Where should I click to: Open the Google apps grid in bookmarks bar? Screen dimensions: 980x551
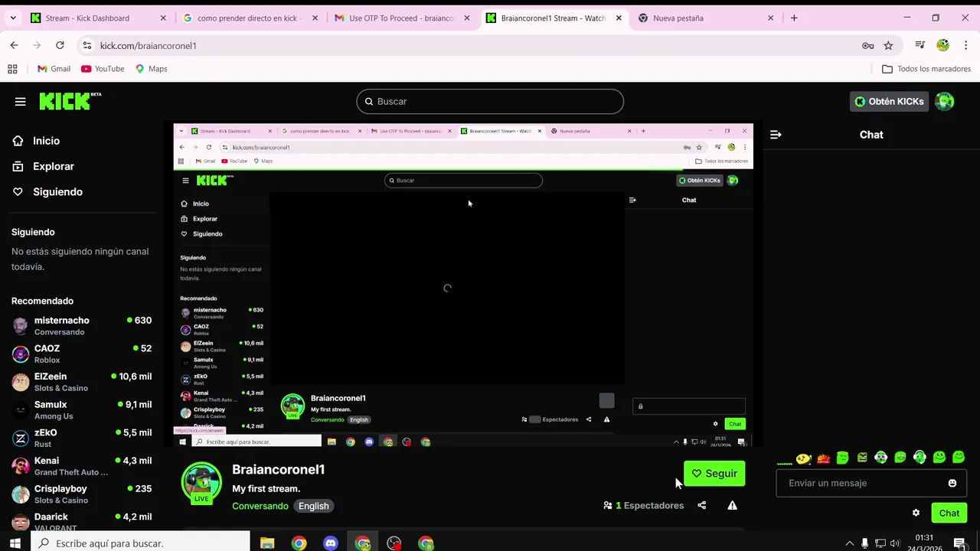pos(12,69)
